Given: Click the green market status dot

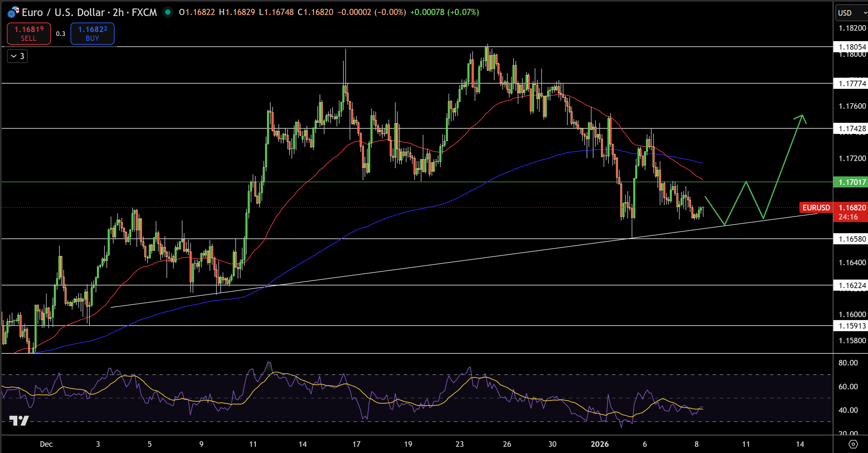Looking at the screenshot, I should tap(167, 12).
